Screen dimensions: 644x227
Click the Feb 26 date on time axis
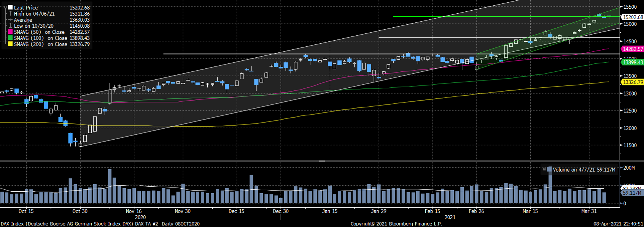click(476, 211)
